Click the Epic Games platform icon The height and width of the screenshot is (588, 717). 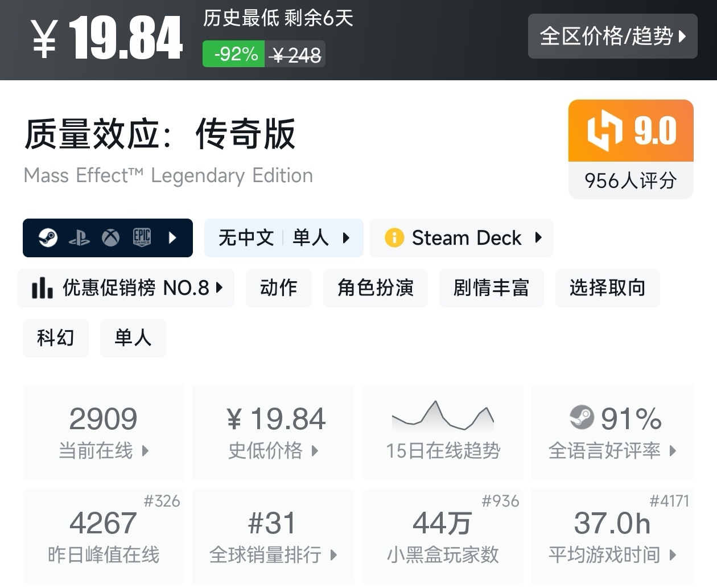[142, 237]
